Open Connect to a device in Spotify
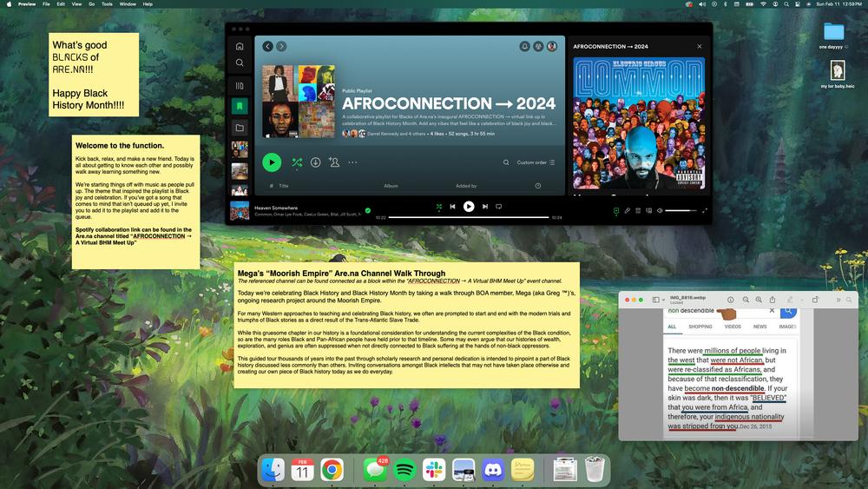The height and width of the screenshot is (489, 868). 648,210
